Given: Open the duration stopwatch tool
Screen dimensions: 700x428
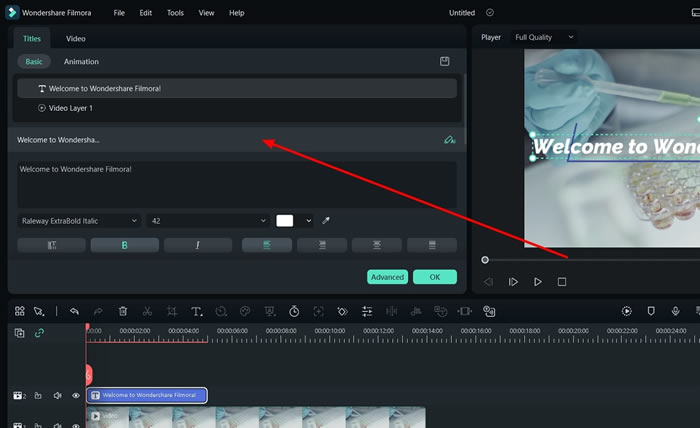Looking at the screenshot, I should [x=294, y=311].
